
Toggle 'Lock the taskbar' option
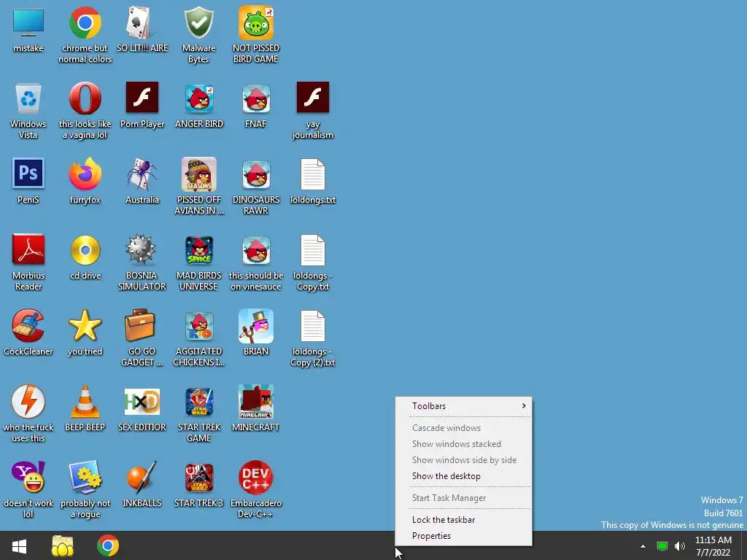(463, 520)
